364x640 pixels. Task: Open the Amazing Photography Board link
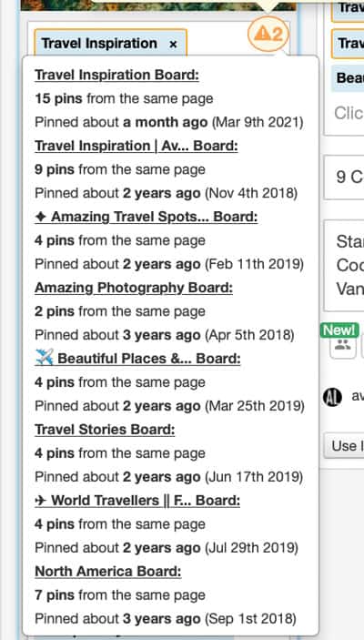point(134,288)
